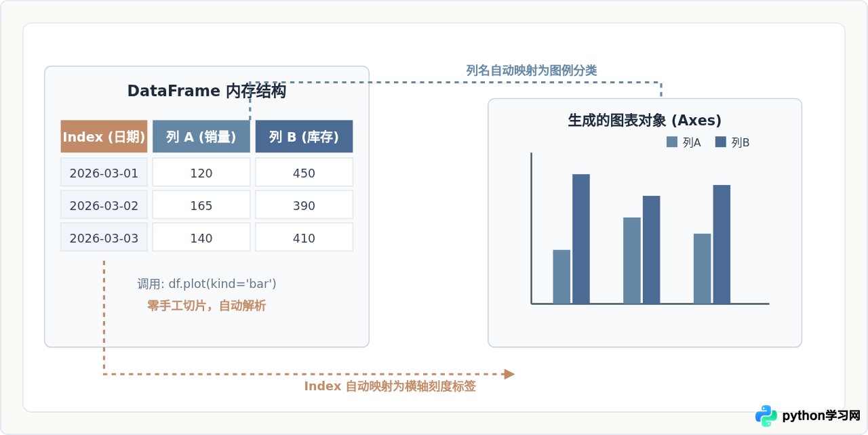Click the python学习网 brand text
Image resolution: width=868 pixels, height=435 pixels.
[821, 415]
